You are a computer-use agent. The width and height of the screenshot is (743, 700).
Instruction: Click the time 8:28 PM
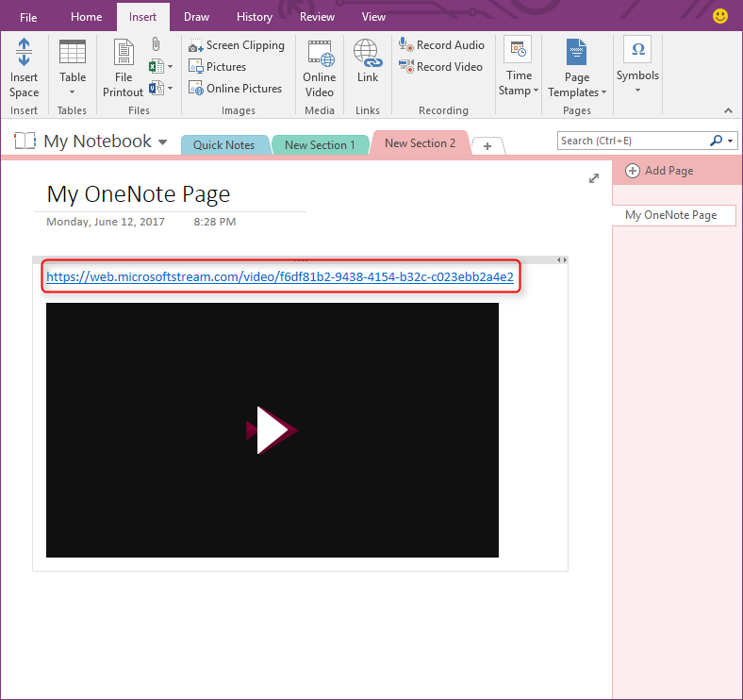click(215, 222)
